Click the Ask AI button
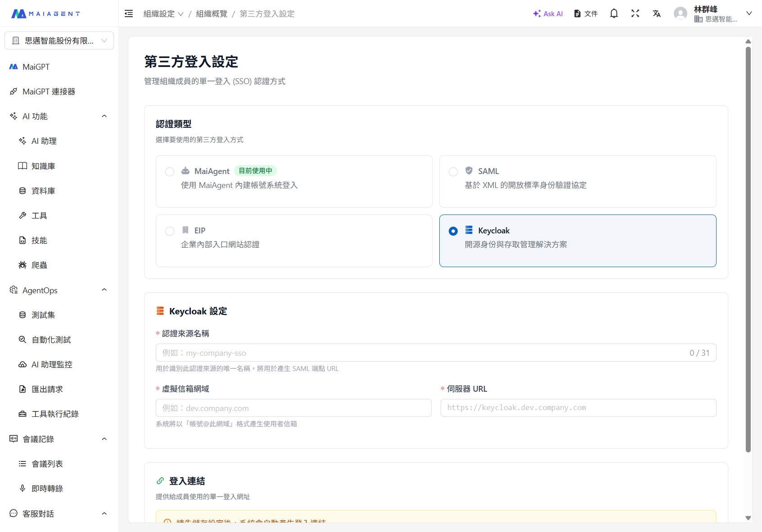Screen dimensions: 762x532 point(548,13)
